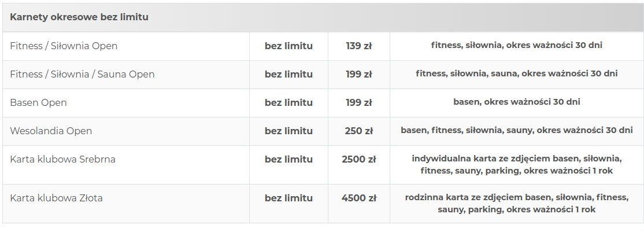Click the Wesolandia Open pass name
Viewport: 644px width, 232px height.
tap(51, 131)
